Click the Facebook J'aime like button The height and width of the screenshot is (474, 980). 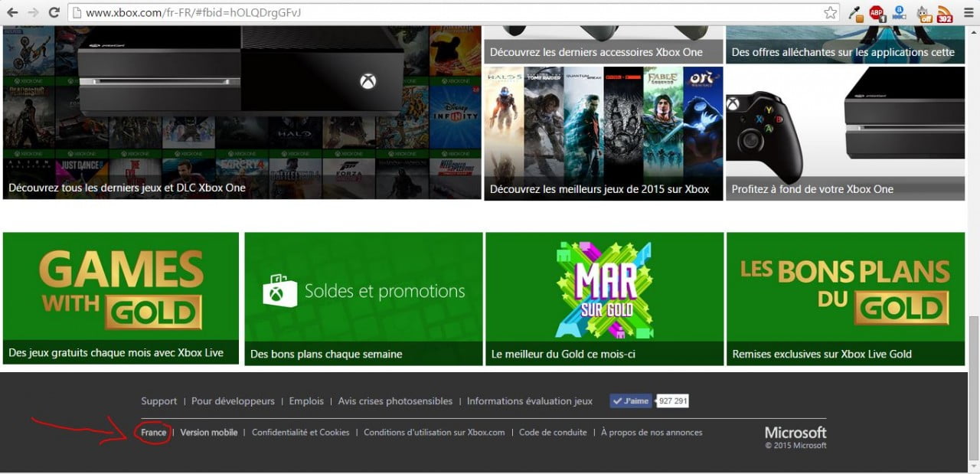[x=630, y=400]
